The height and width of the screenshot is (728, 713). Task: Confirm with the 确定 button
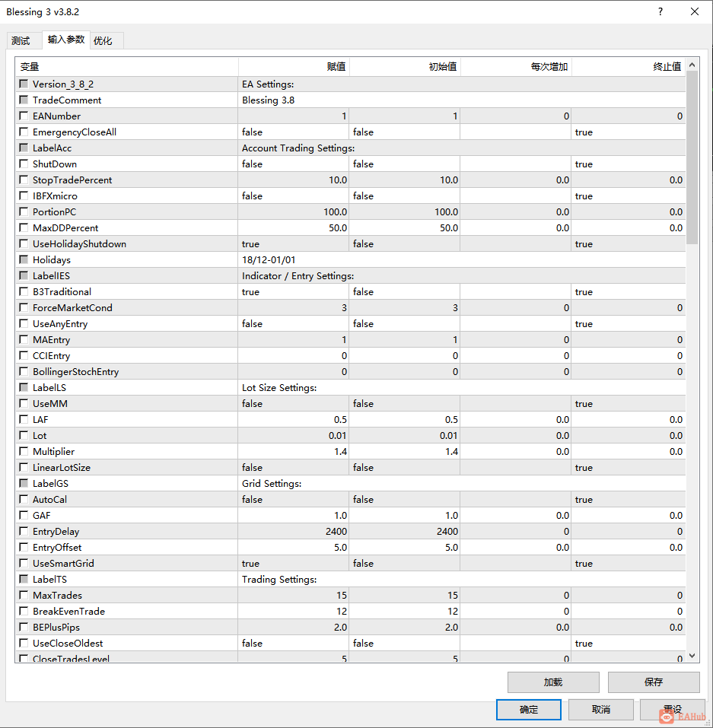[x=529, y=710]
